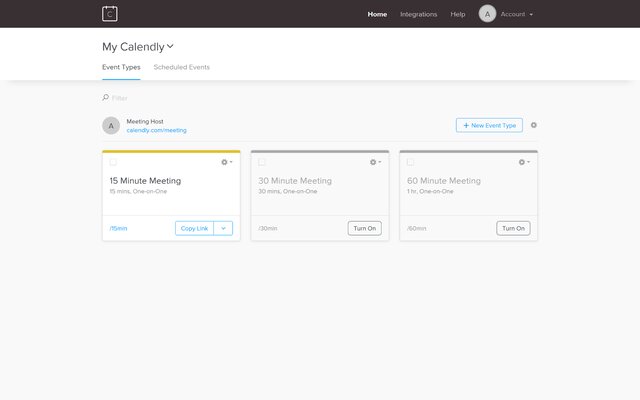Click the Meeting Host name
Image resolution: width=640 pixels, height=400 pixels.
[145, 121]
